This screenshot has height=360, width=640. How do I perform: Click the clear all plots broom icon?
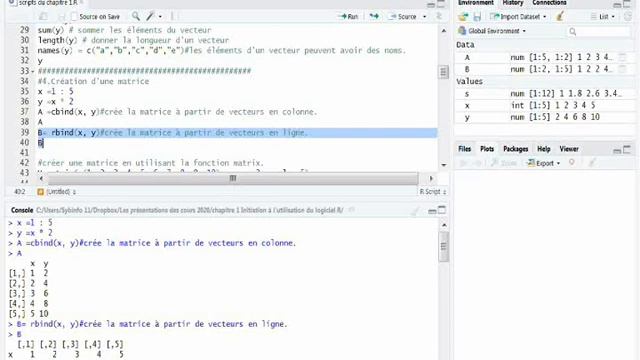tap(592, 163)
